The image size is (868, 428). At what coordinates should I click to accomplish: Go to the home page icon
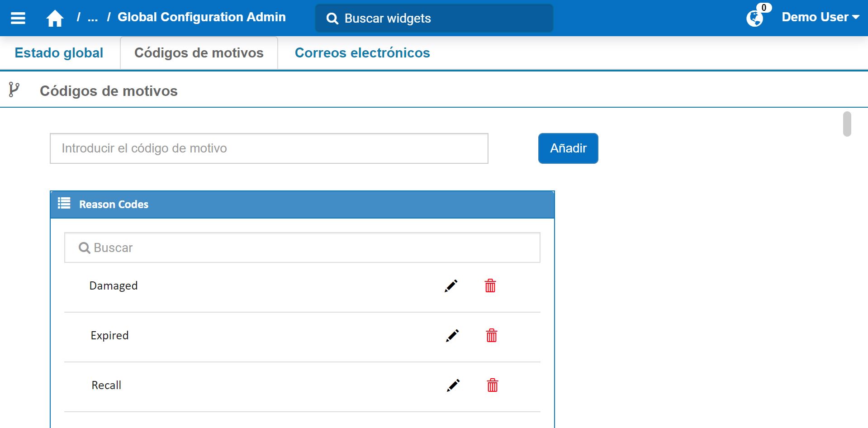[55, 19]
